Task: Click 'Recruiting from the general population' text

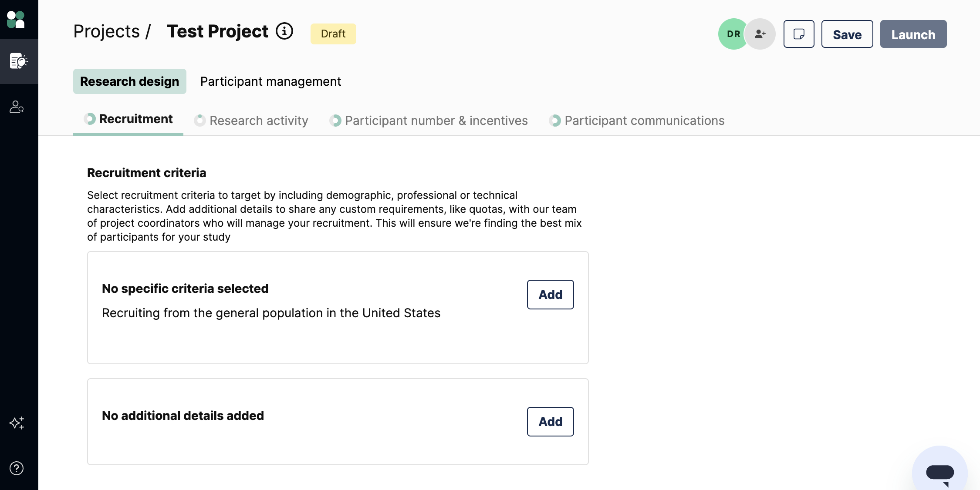Action: (271, 313)
